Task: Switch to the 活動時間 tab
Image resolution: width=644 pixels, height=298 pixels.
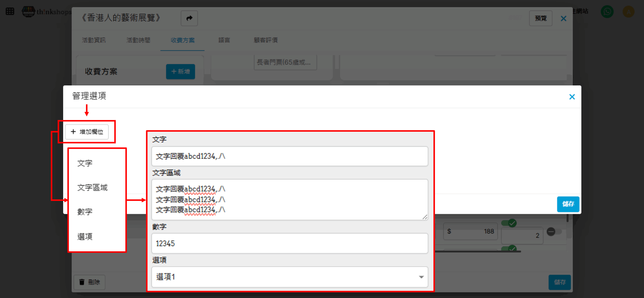Action: pos(138,40)
